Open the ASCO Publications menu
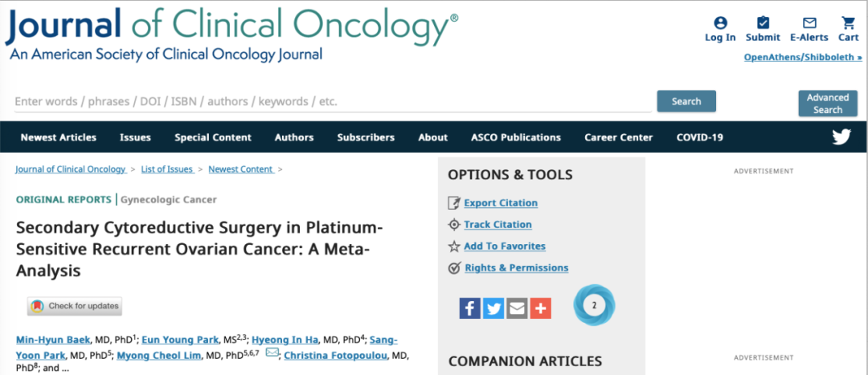Image resolution: width=868 pixels, height=375 pixels. (x=516, y=137)
